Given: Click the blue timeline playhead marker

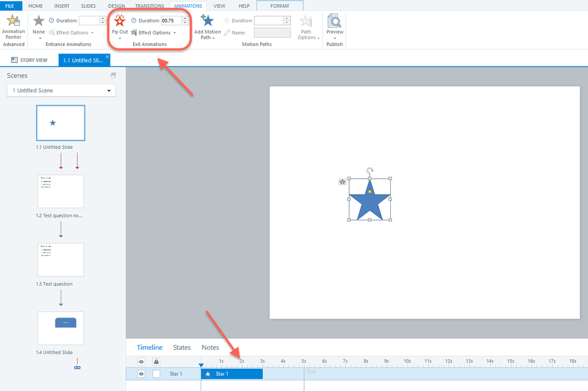Looking at the screenshot, I should coord(201,365).
